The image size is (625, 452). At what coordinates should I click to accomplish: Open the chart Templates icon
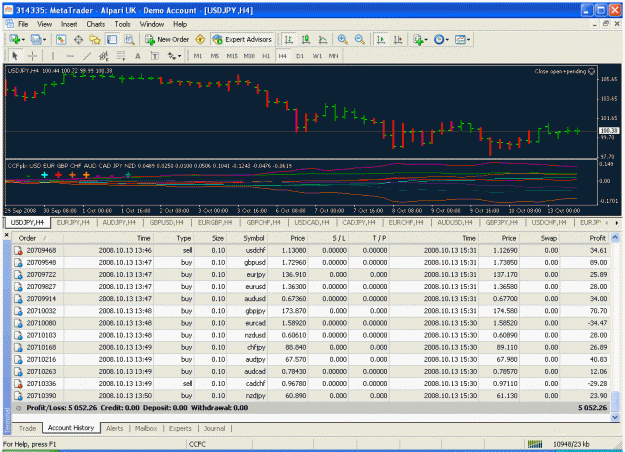pyautogui.click(x=460, y=39)
